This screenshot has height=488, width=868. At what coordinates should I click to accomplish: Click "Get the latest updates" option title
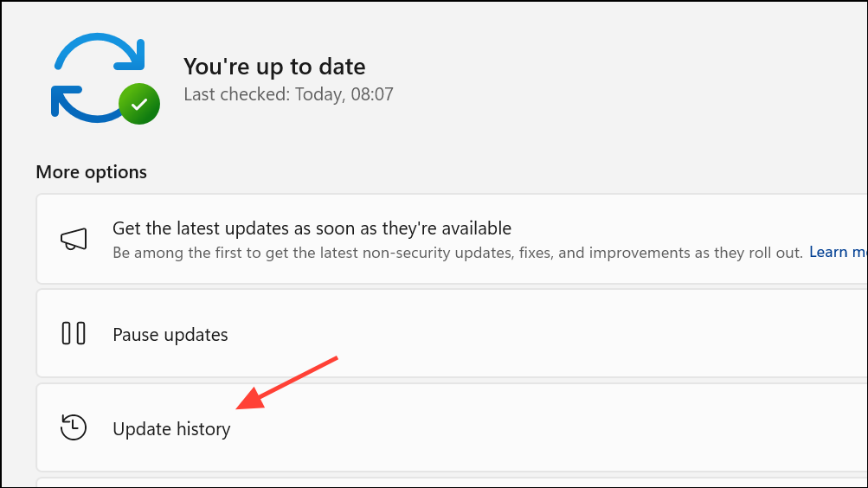tap(312, 228)
